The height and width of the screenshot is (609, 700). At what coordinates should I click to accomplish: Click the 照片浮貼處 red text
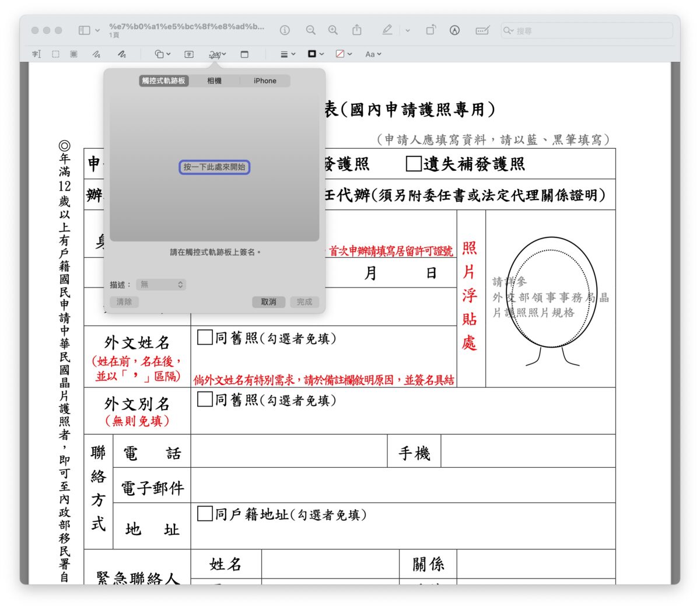(470, 295)
